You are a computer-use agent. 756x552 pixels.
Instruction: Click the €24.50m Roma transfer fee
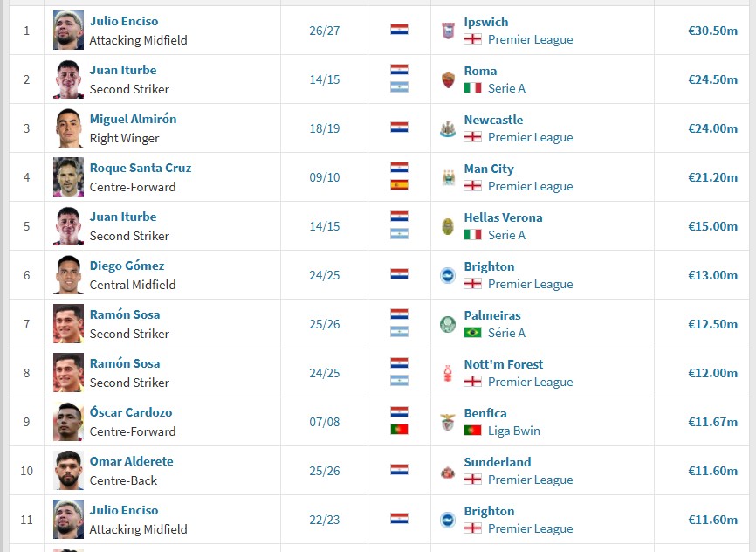coord(712,79)
